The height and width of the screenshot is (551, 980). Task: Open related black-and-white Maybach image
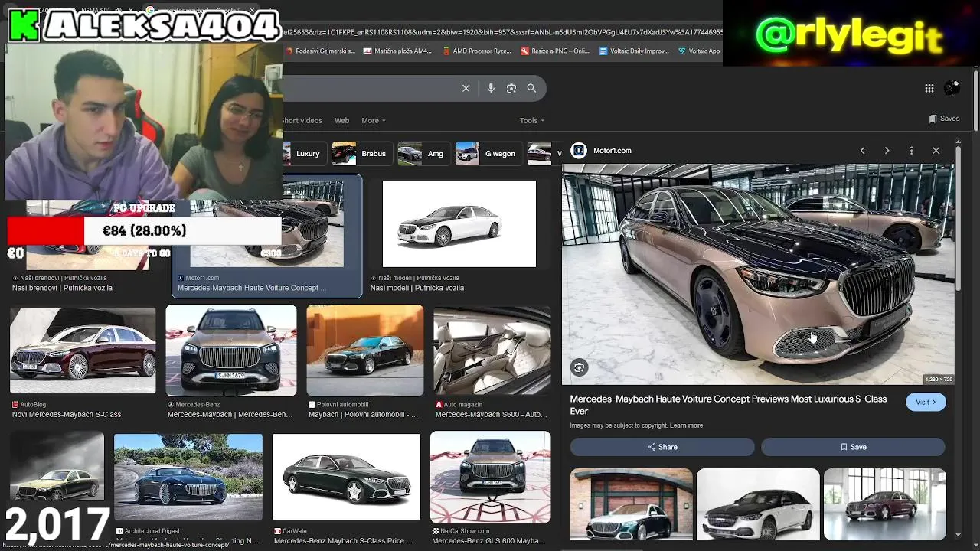pyautogui.click(x=758, y=504)
